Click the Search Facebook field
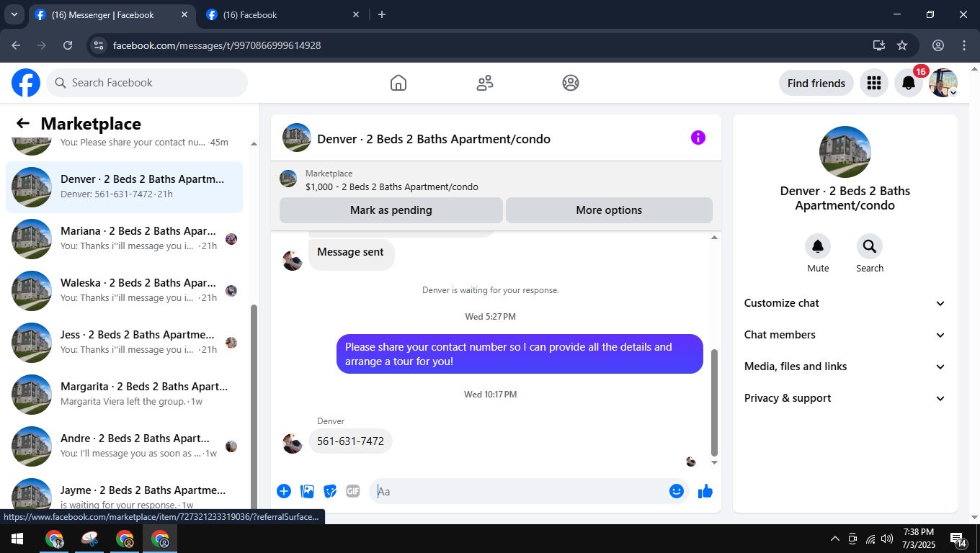 click(x=147, y=83)
